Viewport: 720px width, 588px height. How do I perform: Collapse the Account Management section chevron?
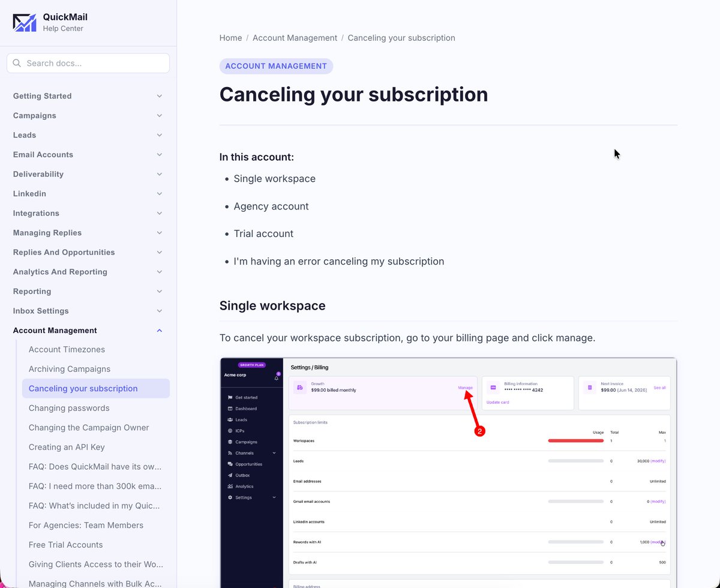[159, 331]
